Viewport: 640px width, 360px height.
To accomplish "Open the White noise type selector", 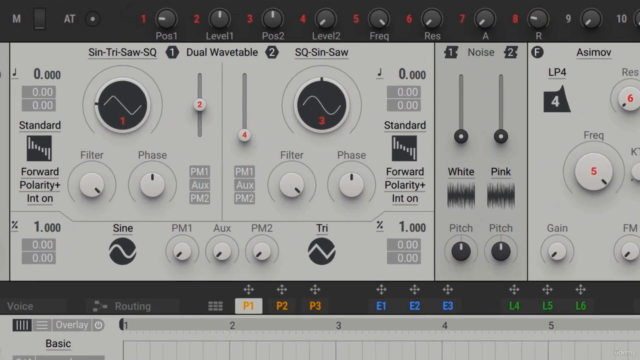I will pyautogui.click(x=461, y=172).
